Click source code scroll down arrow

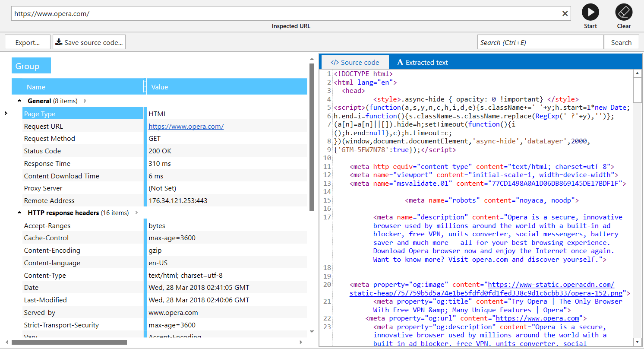tap(637, 342)
